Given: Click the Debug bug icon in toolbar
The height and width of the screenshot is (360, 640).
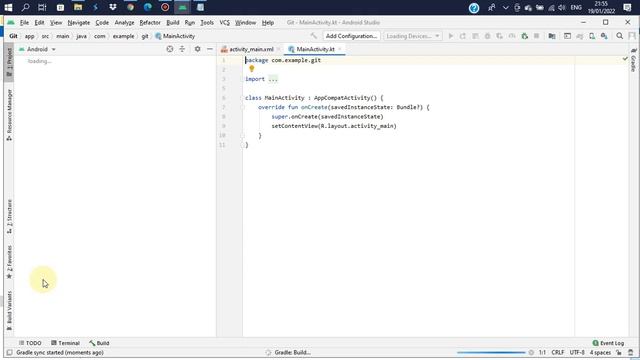Looking at the screenshot, I should click(487, 36).
